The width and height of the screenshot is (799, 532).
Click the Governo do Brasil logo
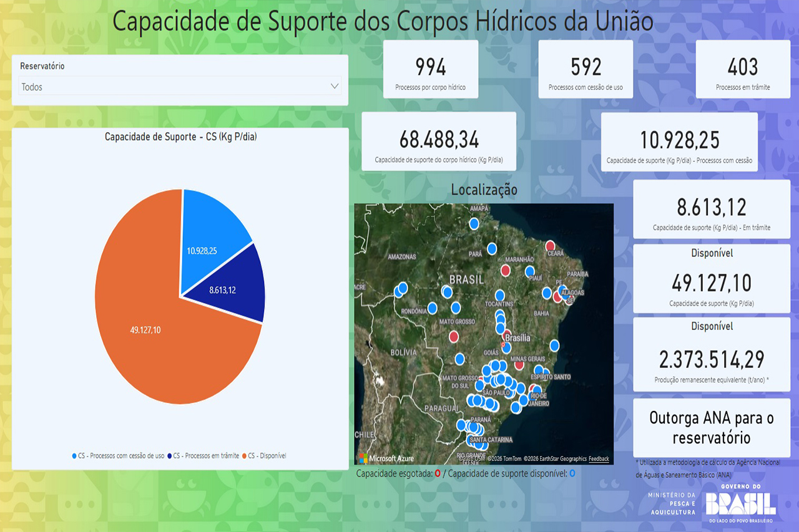(x=741, y=503)
